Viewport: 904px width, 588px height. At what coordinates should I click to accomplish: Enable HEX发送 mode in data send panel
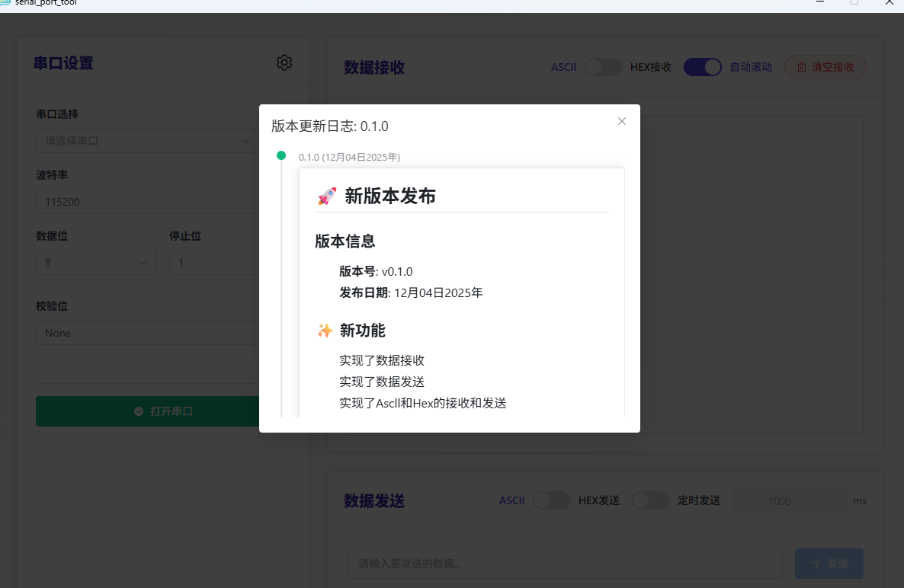(552, 500)
